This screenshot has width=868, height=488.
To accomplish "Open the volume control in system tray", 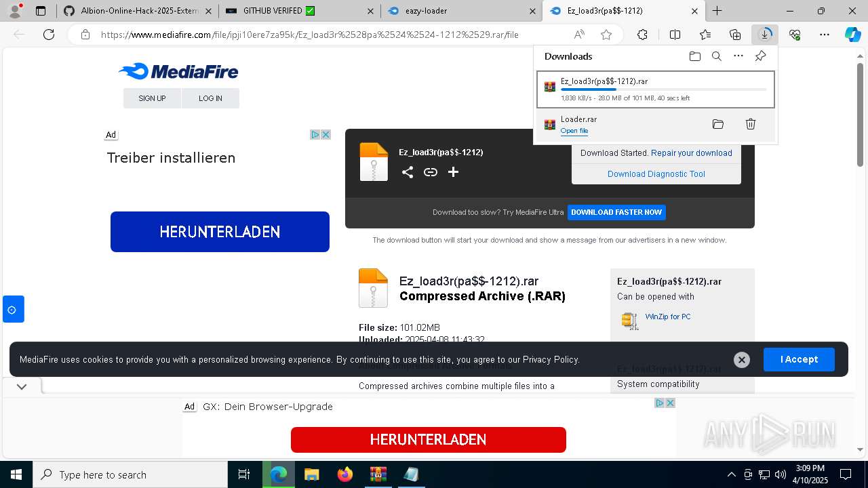I will pos(781,474).
